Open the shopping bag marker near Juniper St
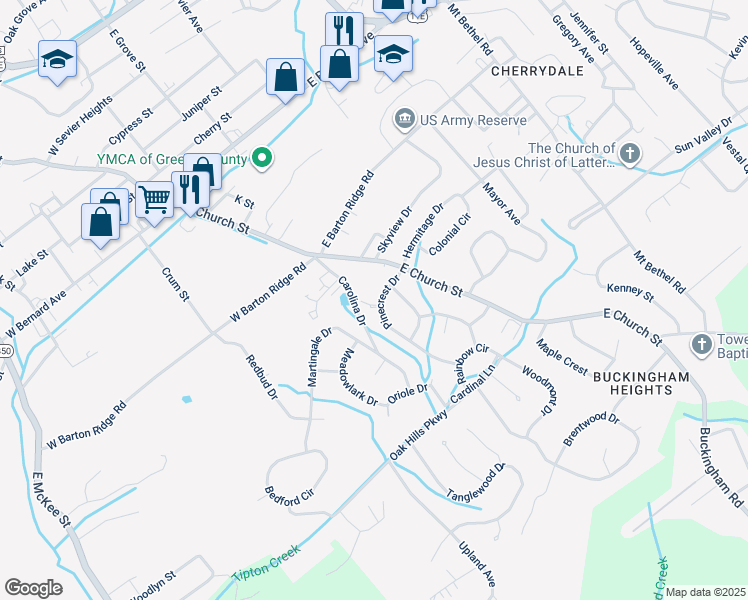Screen dimensions: 748x600 (x=285, y=78)
